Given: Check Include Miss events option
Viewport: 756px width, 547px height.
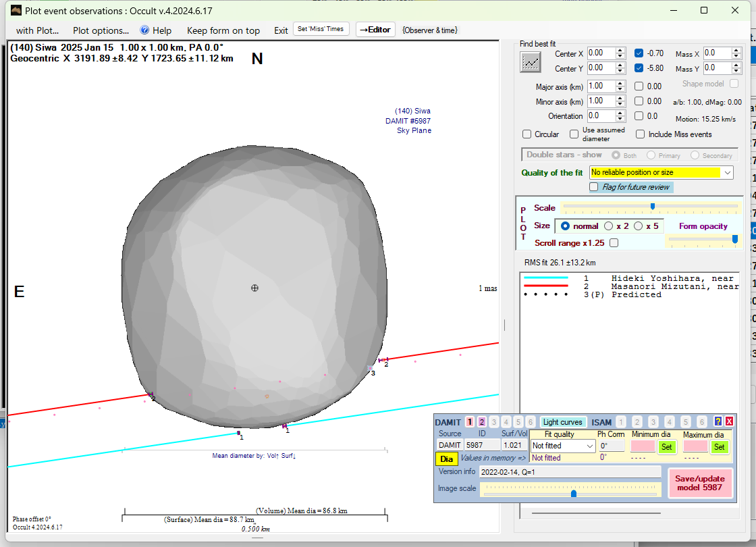Looking at the screenshot, I should [640, 134].
